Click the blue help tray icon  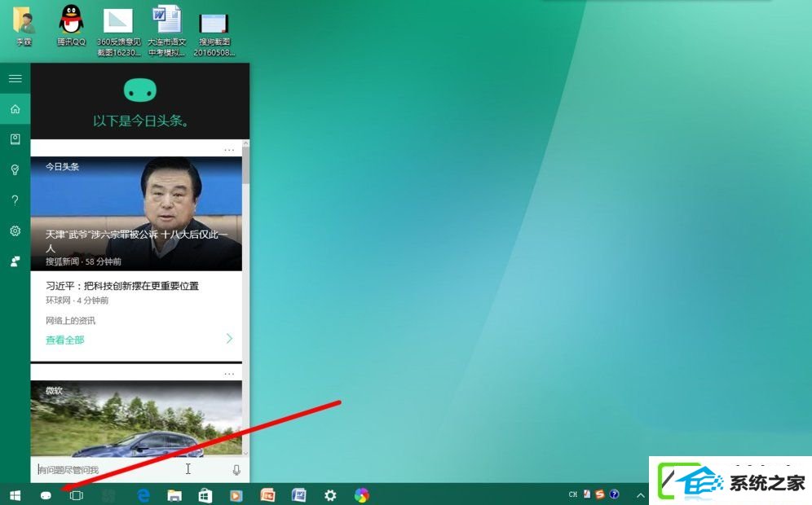pos(614,494)
